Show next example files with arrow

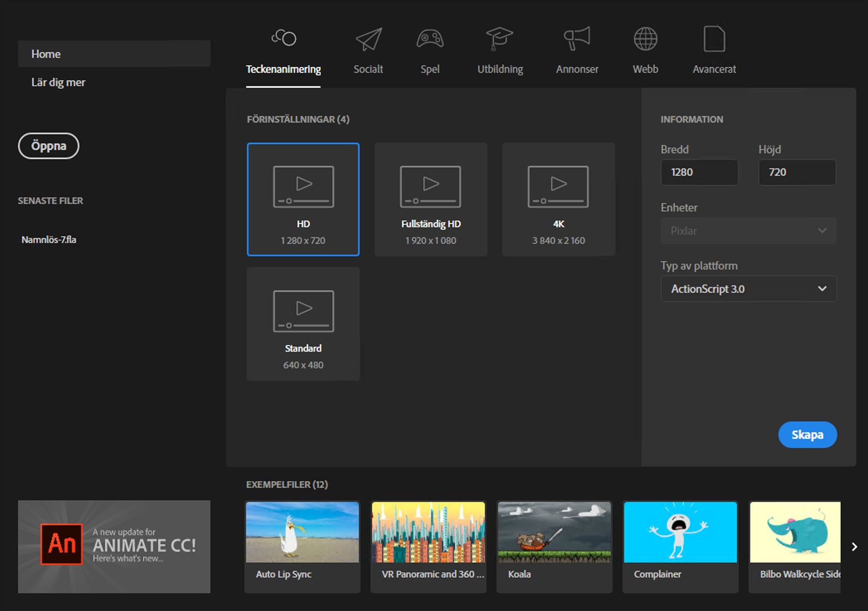pyautogui.click(x=854, y=547)
